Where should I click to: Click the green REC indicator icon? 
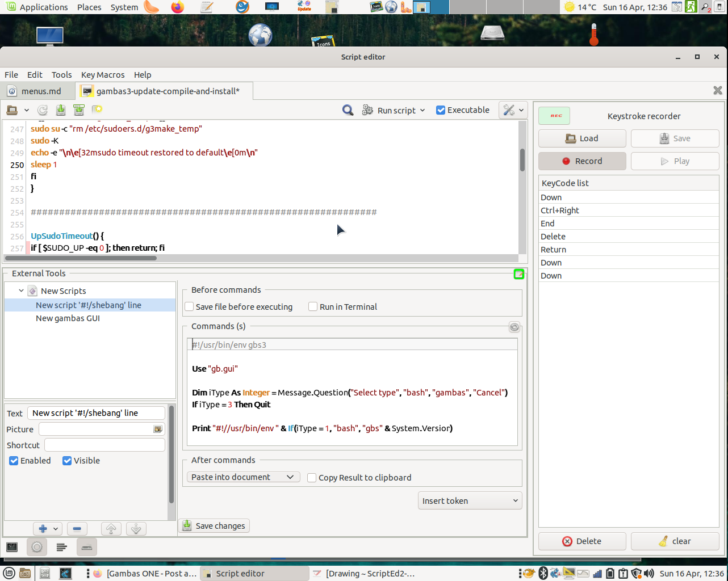[x=554, y=116]
